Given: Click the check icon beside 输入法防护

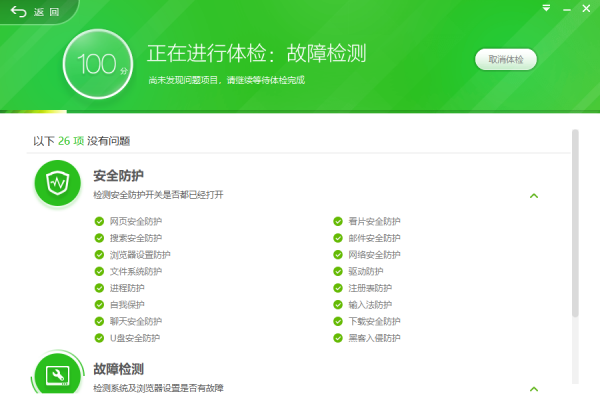Looking at the screenshot, I should pos(338,305).
